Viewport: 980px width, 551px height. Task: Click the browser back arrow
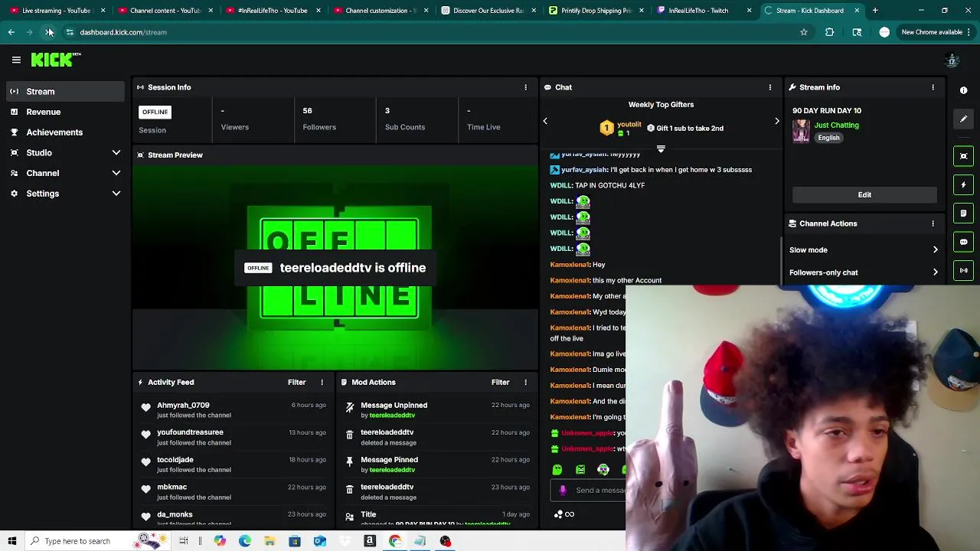click(x=11, y=32)
